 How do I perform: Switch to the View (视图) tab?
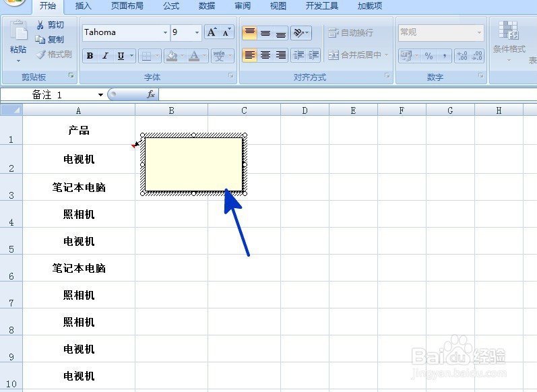278,6
